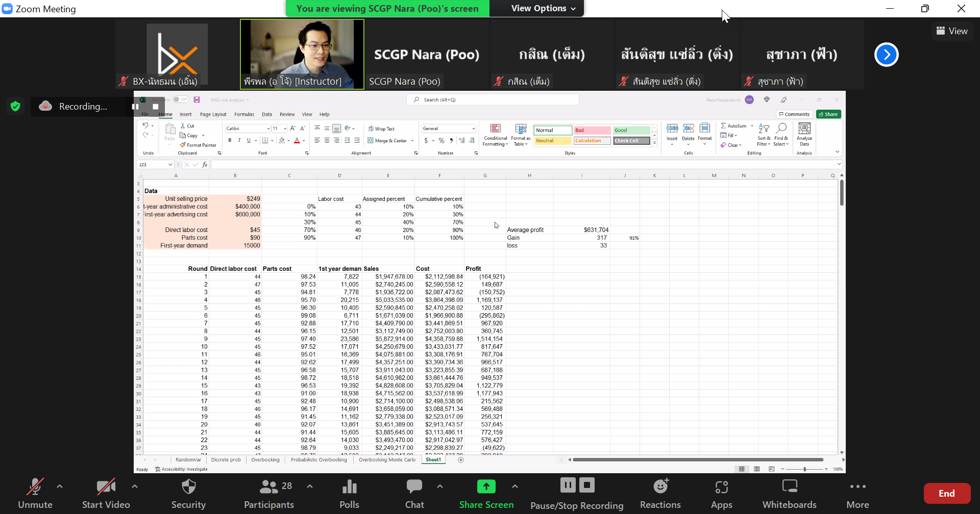Open the Security shield icon
980x514 pixels.
(188, 487)
